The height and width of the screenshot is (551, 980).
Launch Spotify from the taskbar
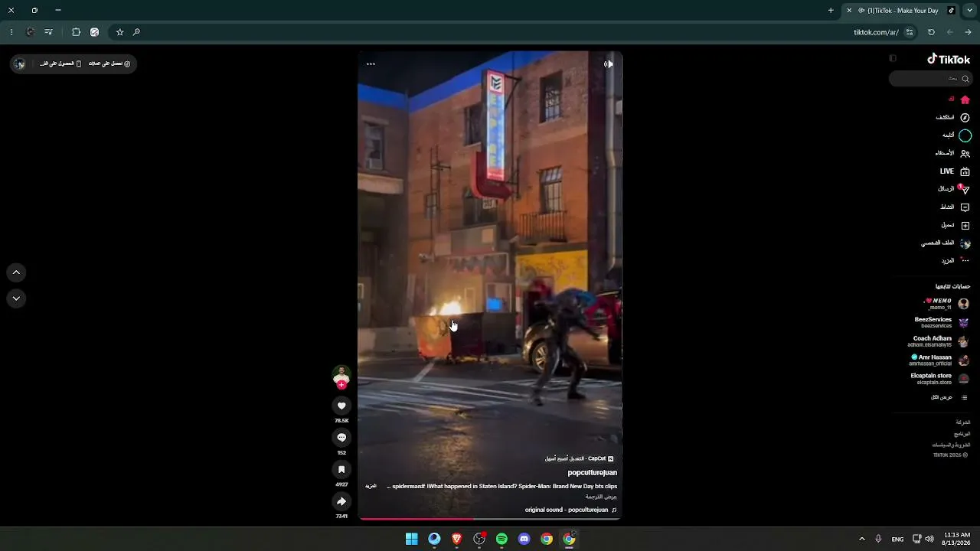pos(501,539)
